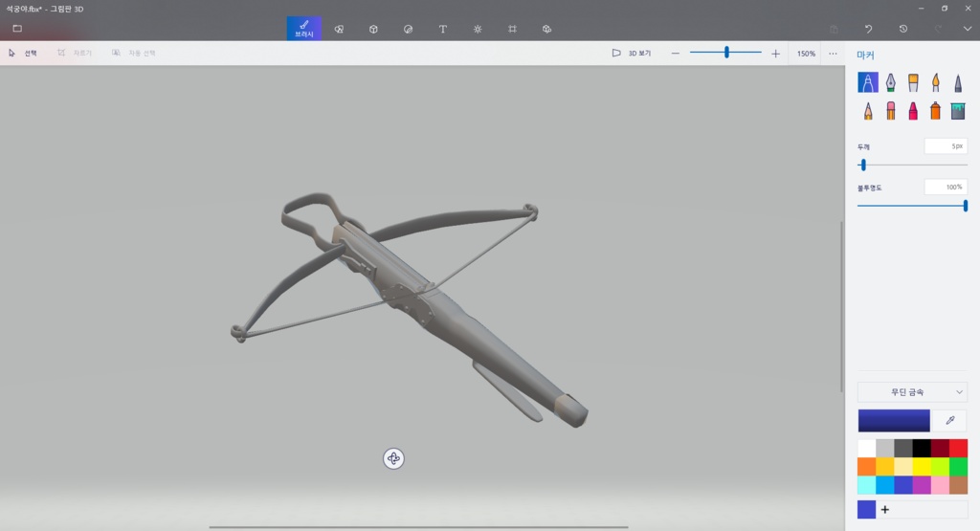The width and height of the screenshot is (980, 531).
Task: Select the Oil brush
Action: tap(913, 82)
